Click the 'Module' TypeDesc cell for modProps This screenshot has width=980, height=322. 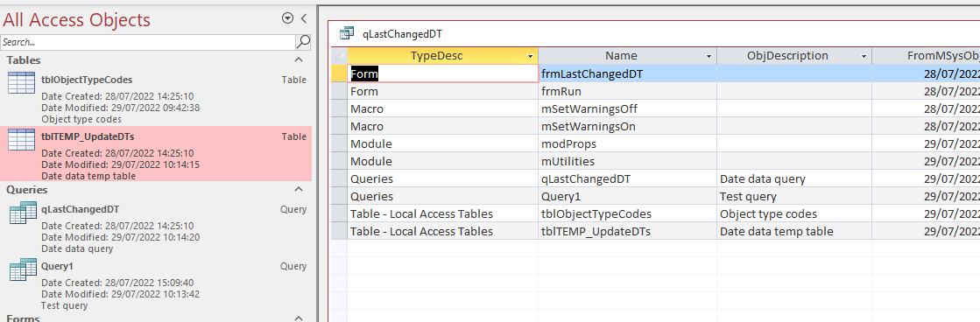pyautogui.click(x=442, y=143)
